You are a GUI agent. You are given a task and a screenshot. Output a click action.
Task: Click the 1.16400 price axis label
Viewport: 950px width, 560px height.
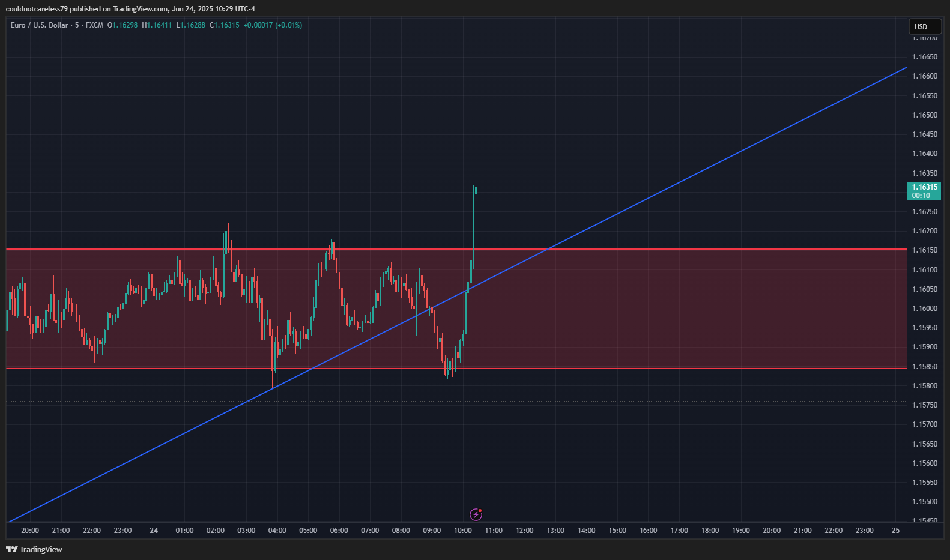pyautogui.click(x=924, y=154)
